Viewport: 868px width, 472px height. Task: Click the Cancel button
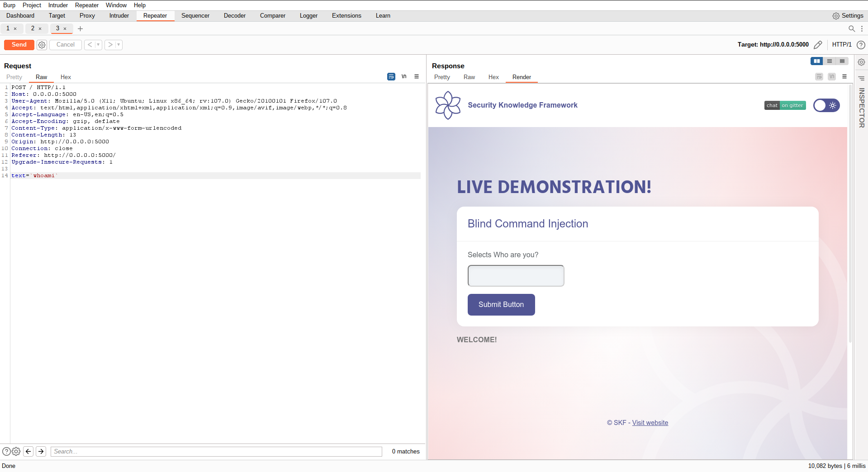[x=66, y=45]
